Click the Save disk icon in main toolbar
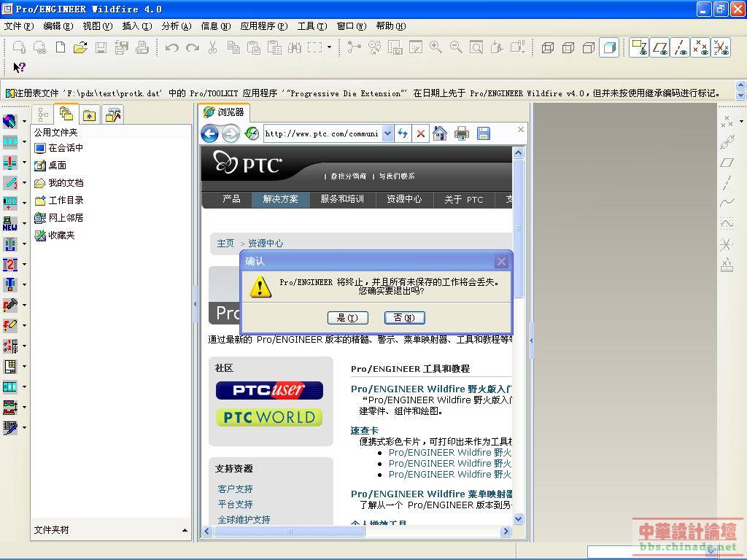 coord(101,47)
